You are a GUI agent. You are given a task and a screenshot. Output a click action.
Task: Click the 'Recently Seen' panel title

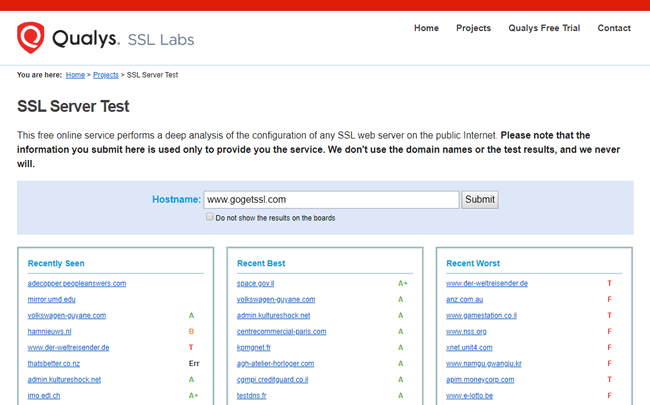tap(56, 263)
